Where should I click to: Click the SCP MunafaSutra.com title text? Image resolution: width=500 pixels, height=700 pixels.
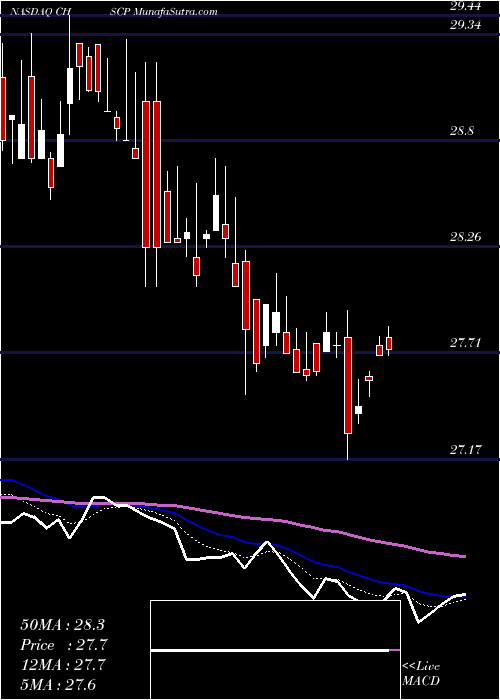coord(164,12)
